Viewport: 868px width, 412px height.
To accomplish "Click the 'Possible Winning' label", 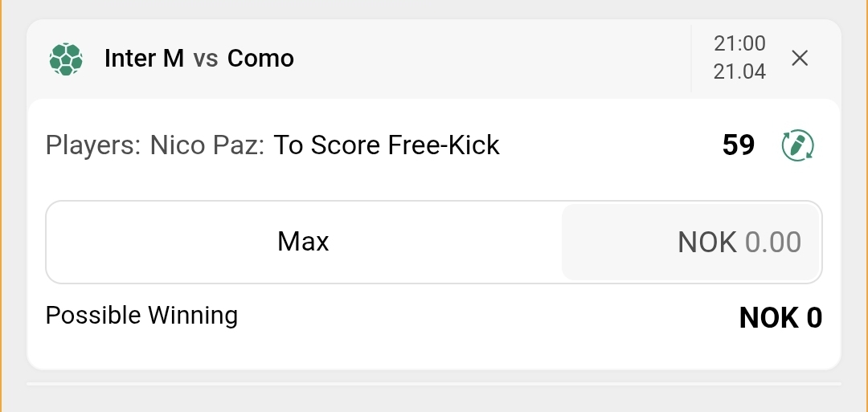I will pyautogui.click(x=141, y=316).
